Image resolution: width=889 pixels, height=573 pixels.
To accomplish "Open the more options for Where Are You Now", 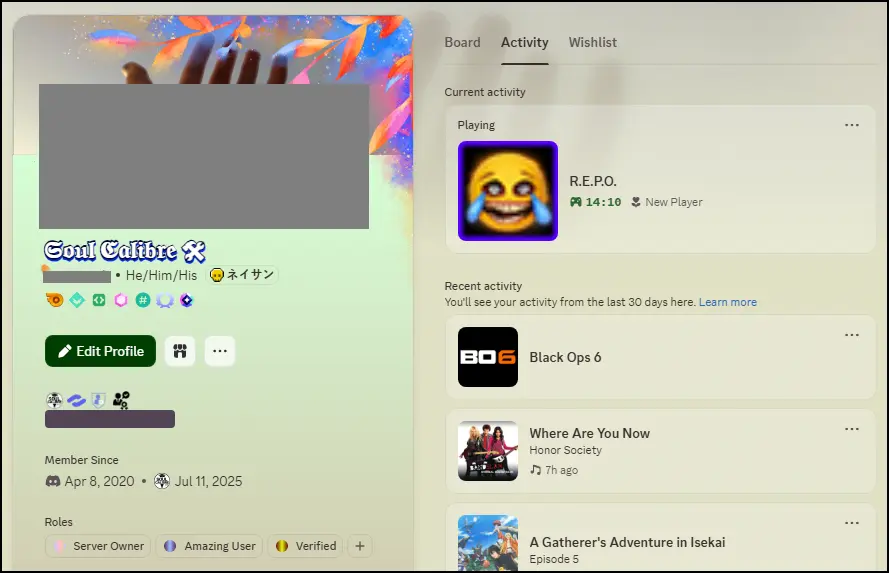I will point(852,429).
